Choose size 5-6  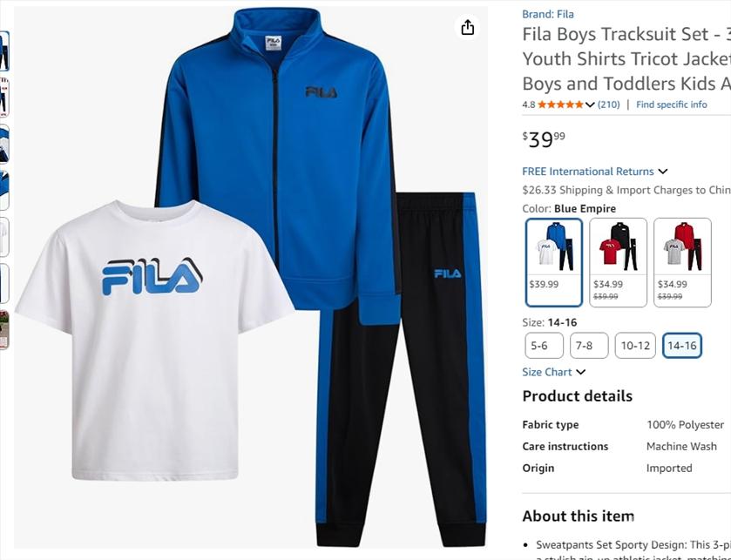point(544,345)
